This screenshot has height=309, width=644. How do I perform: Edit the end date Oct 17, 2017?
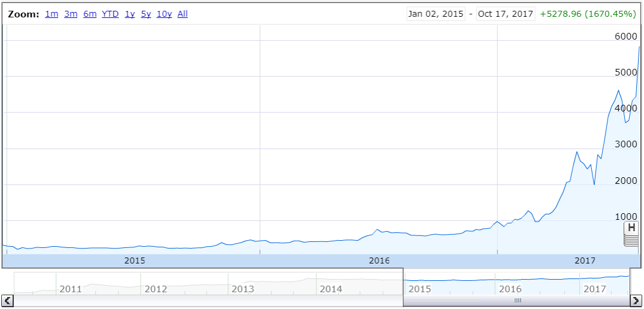(x=506, y=14)
